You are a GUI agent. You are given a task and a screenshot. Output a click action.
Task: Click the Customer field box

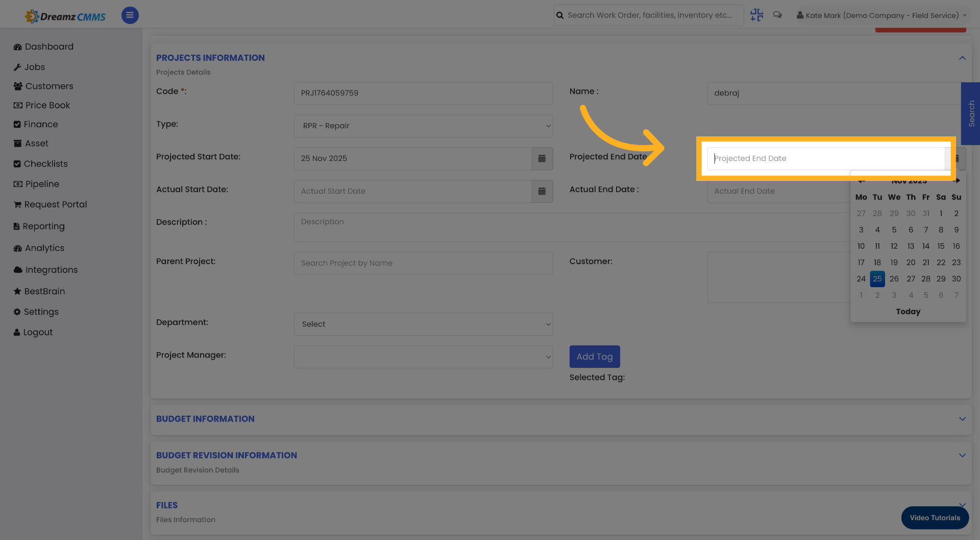[x=778, y=277]
